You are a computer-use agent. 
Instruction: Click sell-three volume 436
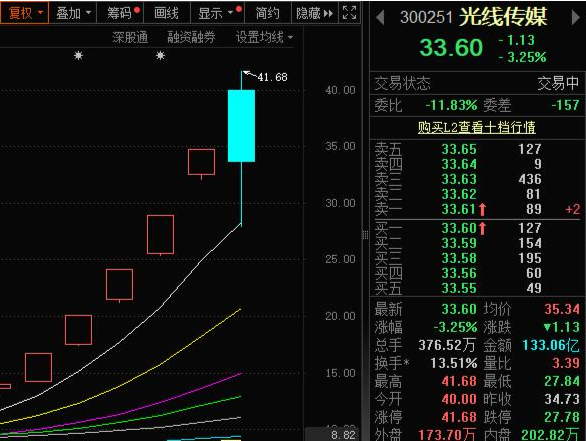coord(530,179)
